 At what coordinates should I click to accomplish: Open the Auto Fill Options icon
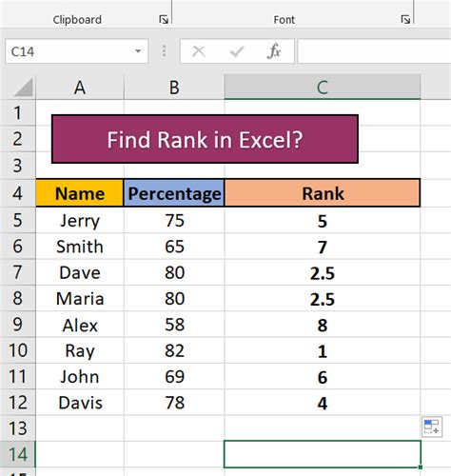tap(432, 426)
